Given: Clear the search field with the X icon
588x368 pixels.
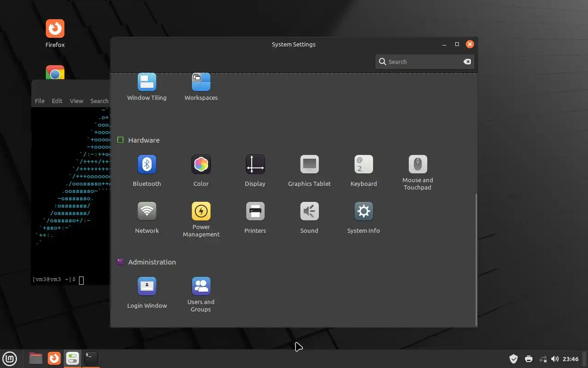Looking at the screenshot, I should coord(467,62).
